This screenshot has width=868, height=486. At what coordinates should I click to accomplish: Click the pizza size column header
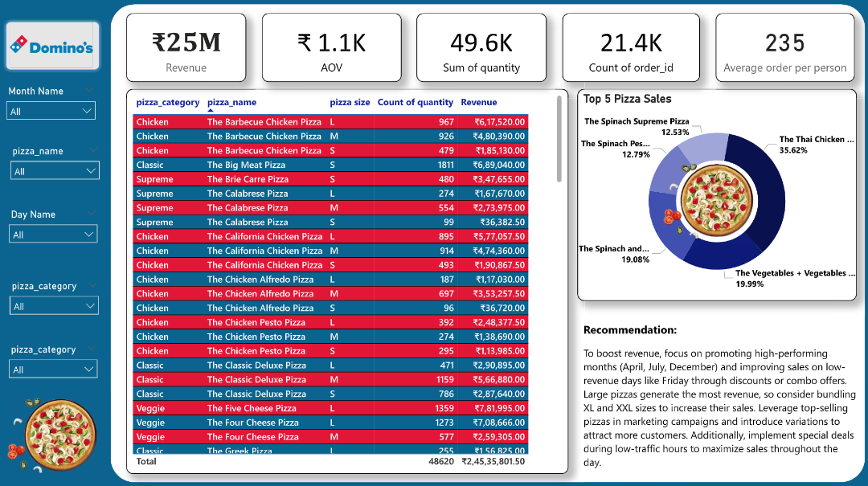[x=350, y=102]
